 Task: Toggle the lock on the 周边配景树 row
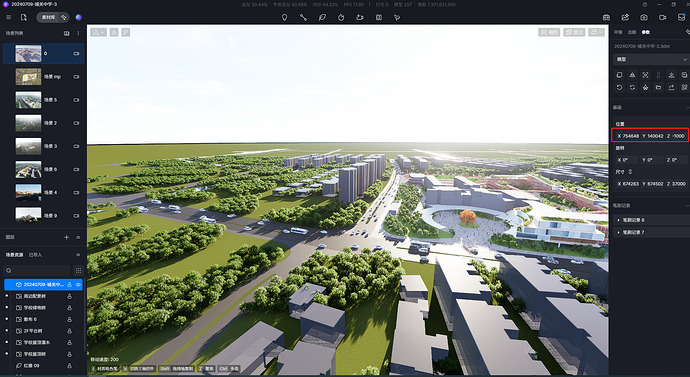pyautogui.click(x=70, y=296)
